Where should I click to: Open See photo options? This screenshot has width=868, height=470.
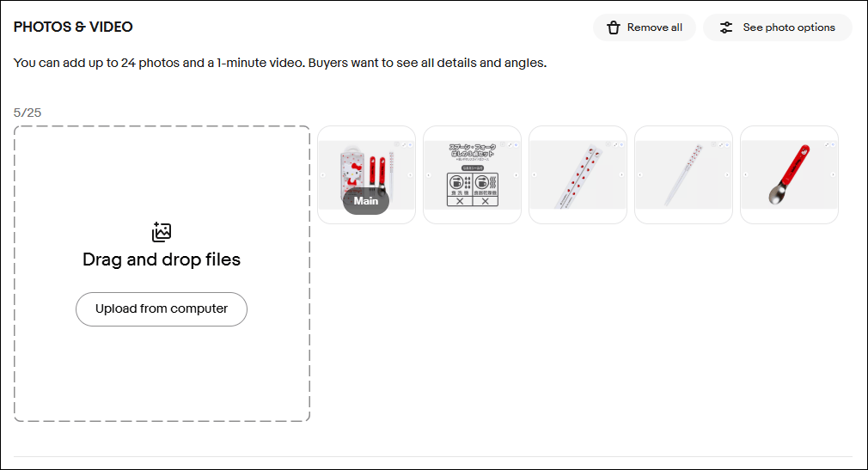click(x=788, y=27)
